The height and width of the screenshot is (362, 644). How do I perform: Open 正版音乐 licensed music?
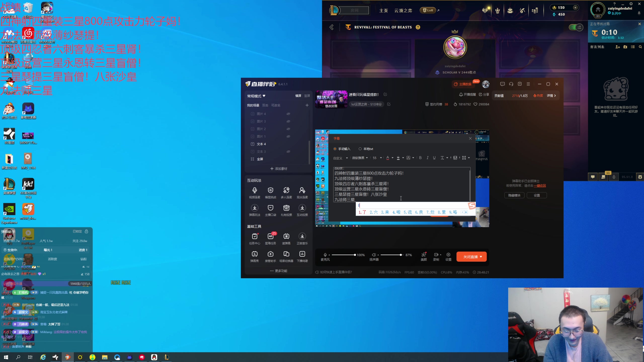coord(302,239)
